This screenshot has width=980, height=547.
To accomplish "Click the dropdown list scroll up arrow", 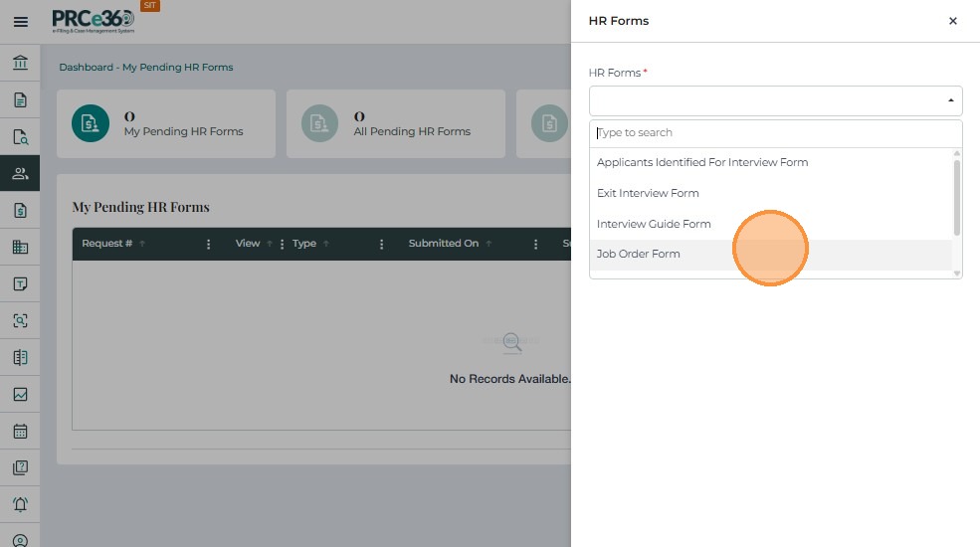I will coord(956,153).
